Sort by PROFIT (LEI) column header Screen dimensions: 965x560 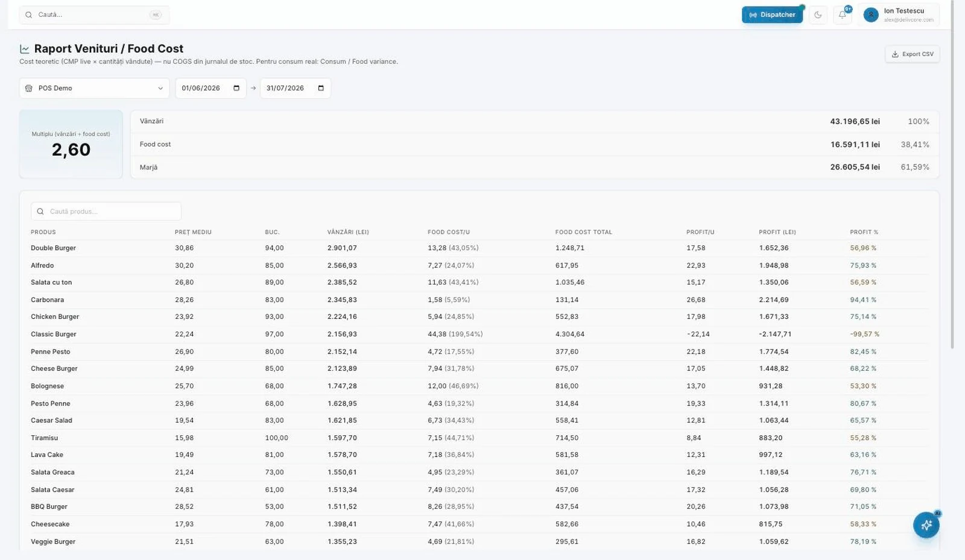777,232
